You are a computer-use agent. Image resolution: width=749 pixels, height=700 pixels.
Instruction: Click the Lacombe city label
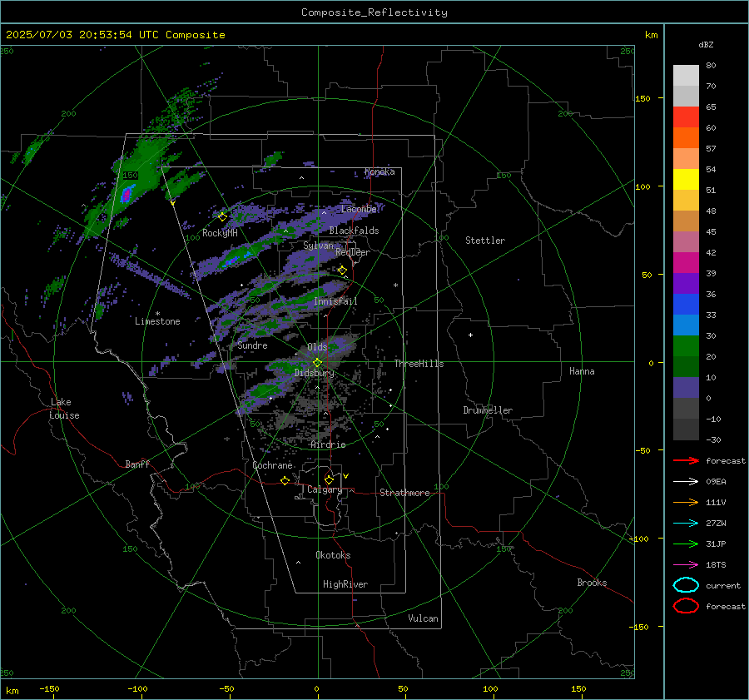click(359, 209)
